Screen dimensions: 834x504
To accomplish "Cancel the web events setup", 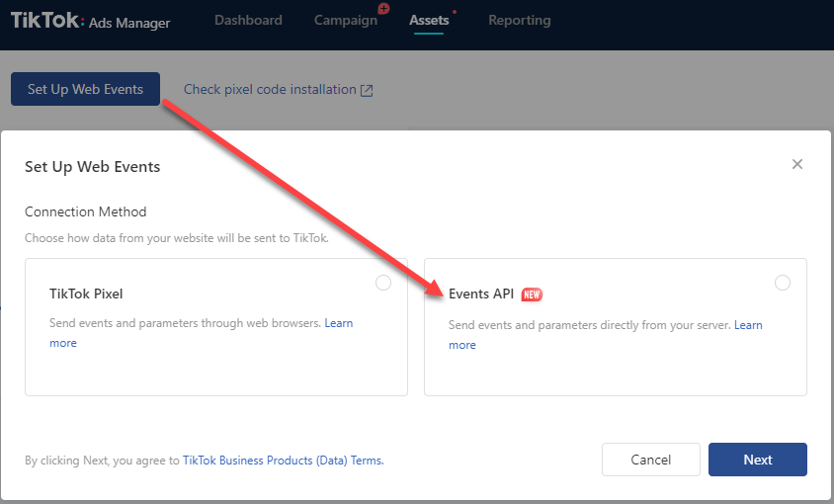I will point(651,460).
